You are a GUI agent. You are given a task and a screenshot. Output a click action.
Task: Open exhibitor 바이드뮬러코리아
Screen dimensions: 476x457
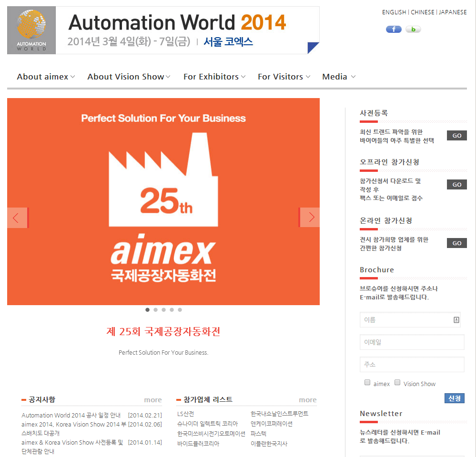198,443
